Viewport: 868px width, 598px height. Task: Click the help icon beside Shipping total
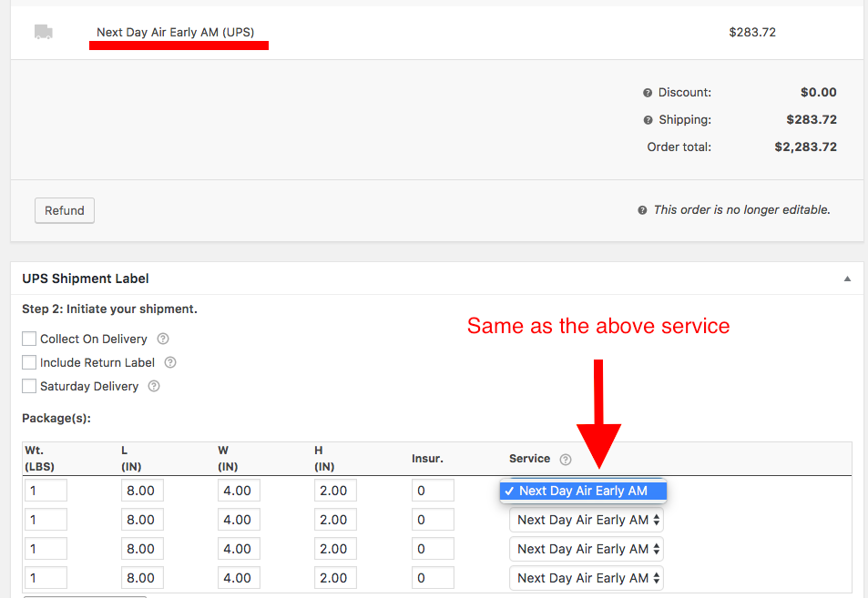tap(648, 120)
